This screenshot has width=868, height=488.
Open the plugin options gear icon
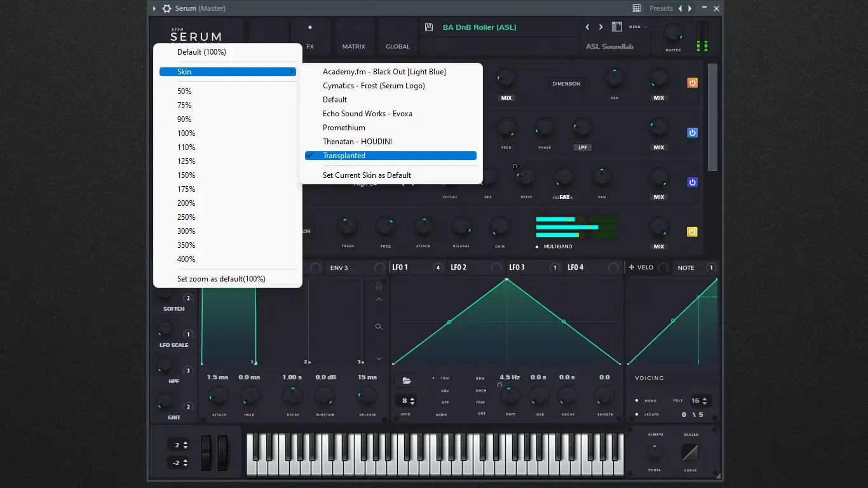click(166, 8)
